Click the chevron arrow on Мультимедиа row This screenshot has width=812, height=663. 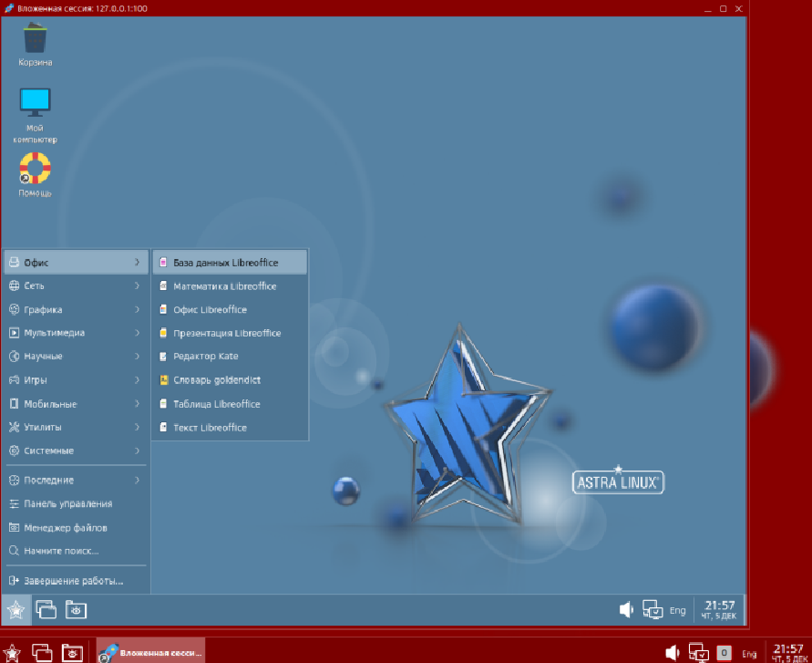138,333
